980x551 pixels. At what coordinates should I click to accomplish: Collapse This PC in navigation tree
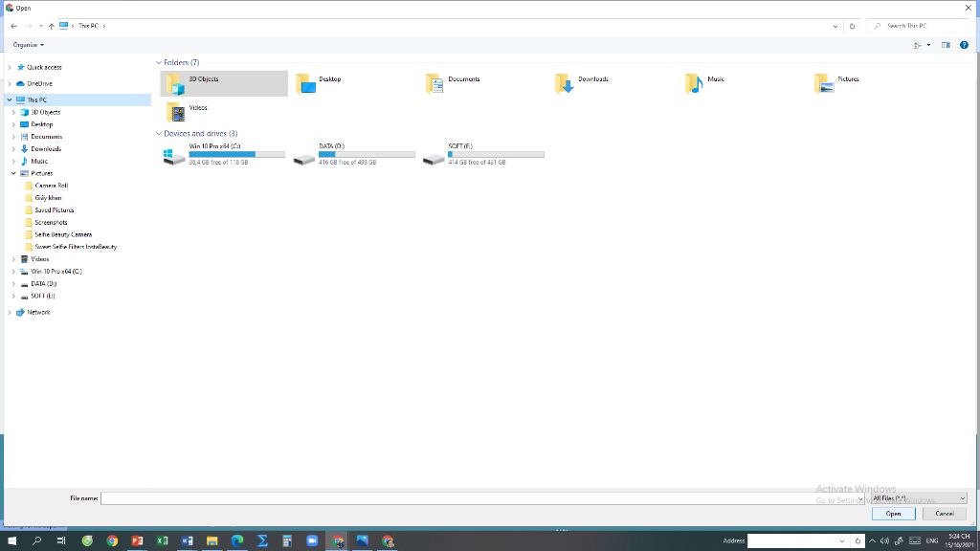coord(10,99)
